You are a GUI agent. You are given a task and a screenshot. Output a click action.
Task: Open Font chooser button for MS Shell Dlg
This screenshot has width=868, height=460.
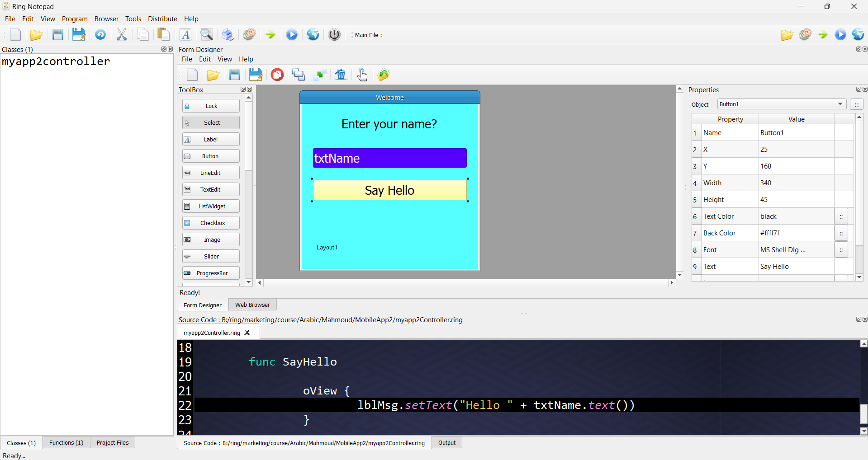[841, 250]
